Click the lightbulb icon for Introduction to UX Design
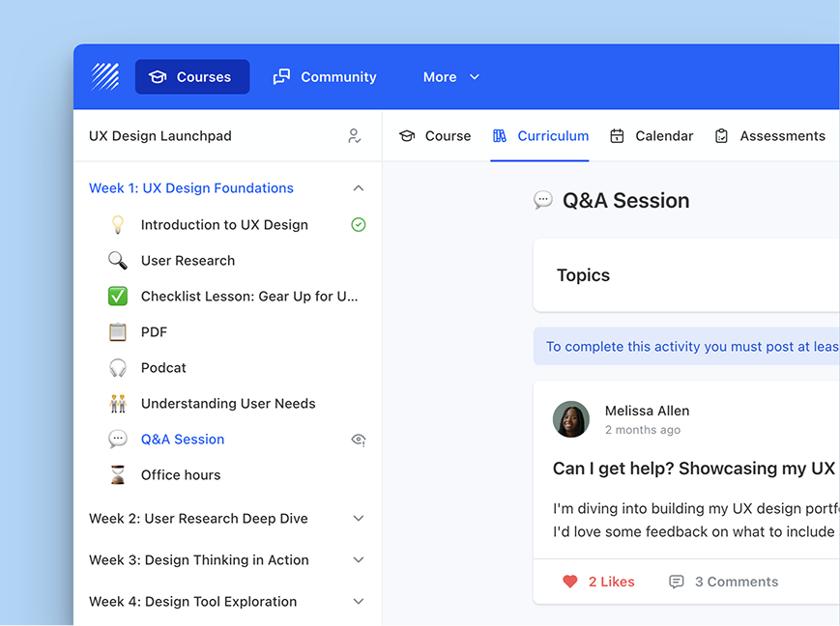 pyautogui.click(x=117, y=224)
